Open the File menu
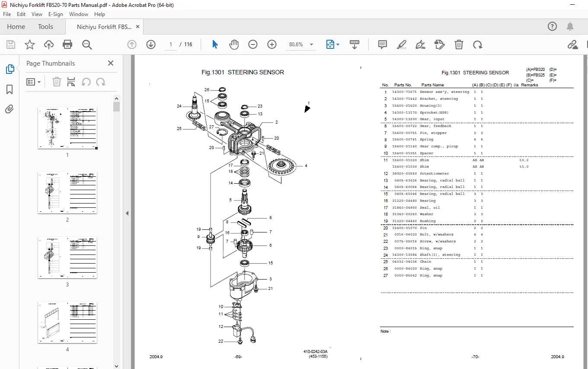 tap(7, 14)
